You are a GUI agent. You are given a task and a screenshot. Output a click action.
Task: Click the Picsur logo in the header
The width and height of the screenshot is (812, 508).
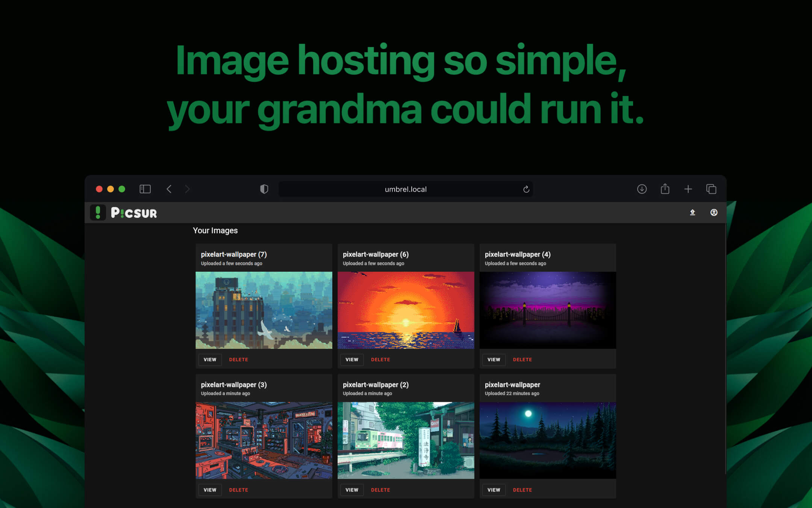click(124, 213)
